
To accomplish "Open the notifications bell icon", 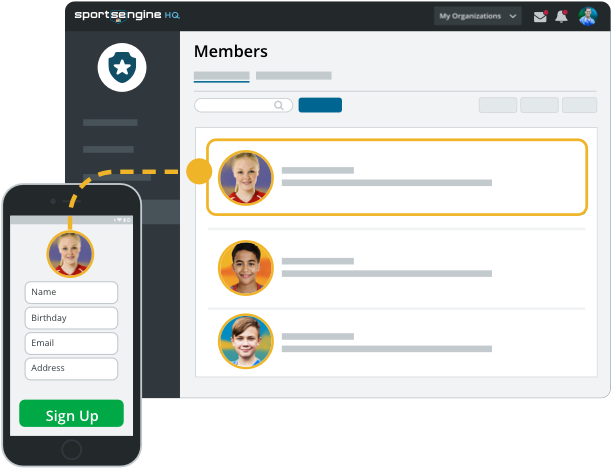I will (562, 16).
